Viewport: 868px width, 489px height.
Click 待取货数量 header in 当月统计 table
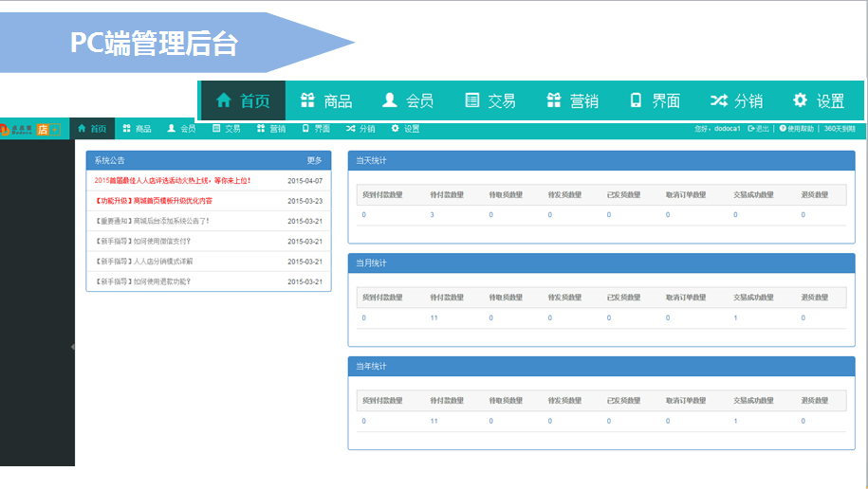[506, 298]
